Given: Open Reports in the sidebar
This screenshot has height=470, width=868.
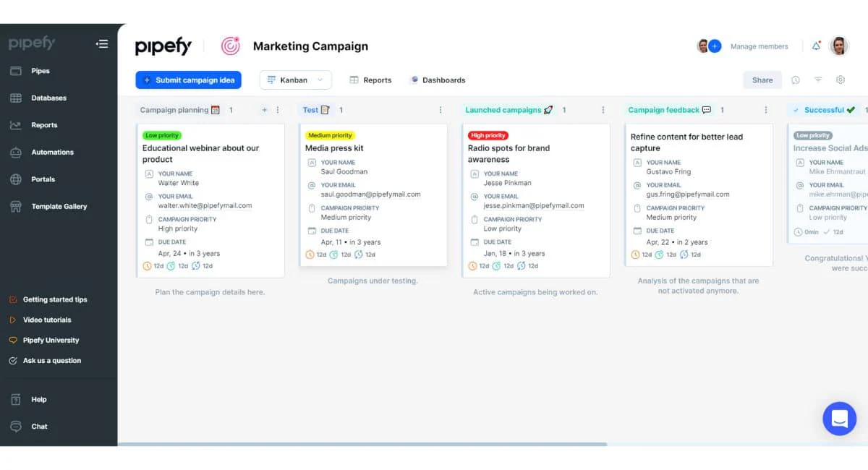Looking at the screenshot, I should [x=44, y=125].
